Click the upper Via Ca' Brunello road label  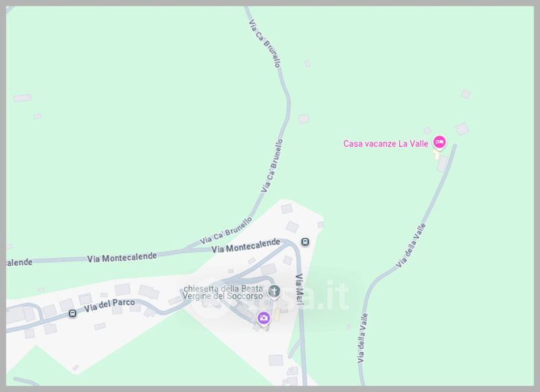265,43
